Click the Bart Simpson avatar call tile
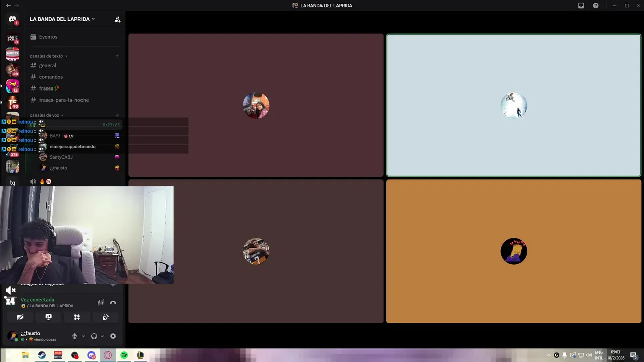Image resolution: width=644 pixels, height=362 pixels. [514, 251]
